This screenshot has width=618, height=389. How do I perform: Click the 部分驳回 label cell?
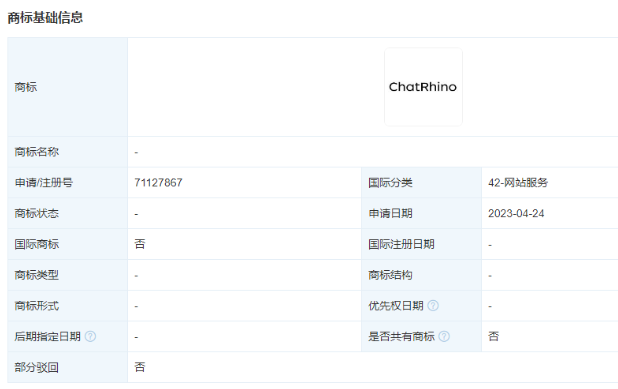[x=67, y=367]
